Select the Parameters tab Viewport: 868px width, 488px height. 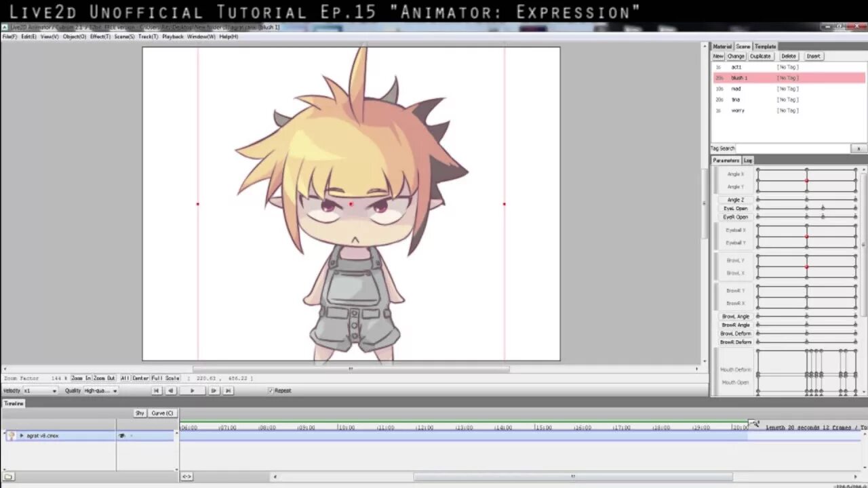(x=726, y=161)
